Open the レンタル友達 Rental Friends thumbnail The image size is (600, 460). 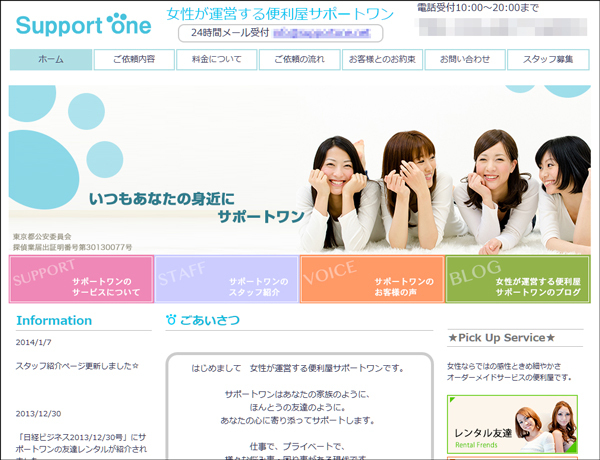tap(512, 424)
